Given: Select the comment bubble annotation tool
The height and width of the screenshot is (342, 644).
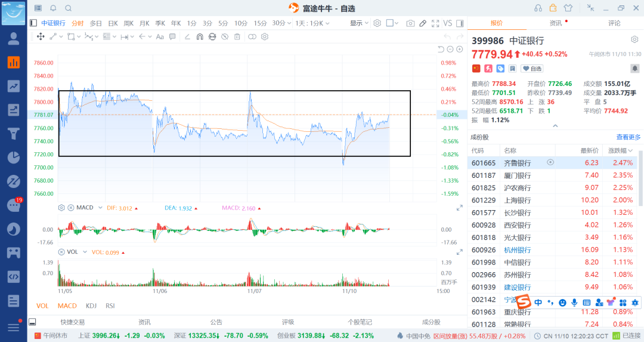Looking at the screenshot, I should pyautogui.click(x=172, y=36).
